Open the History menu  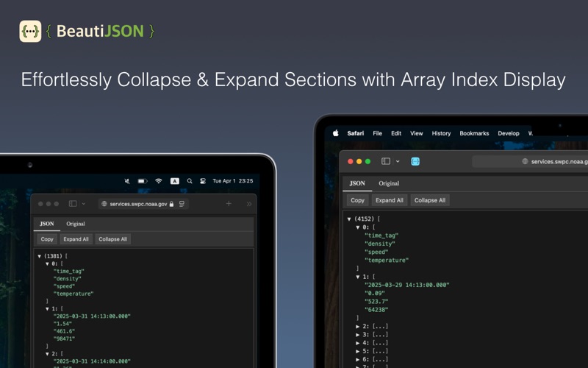tap(441, 133)
